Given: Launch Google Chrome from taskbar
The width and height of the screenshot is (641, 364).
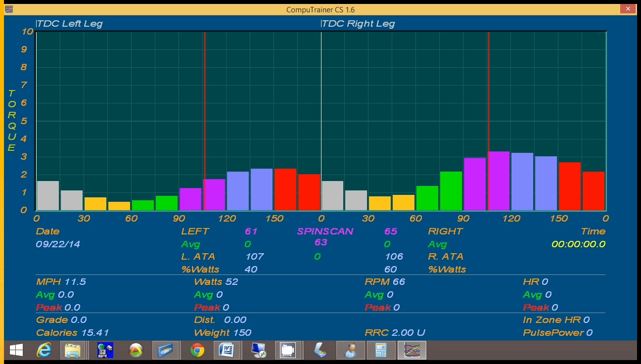Looking at the screenshot, I should 197,351.
